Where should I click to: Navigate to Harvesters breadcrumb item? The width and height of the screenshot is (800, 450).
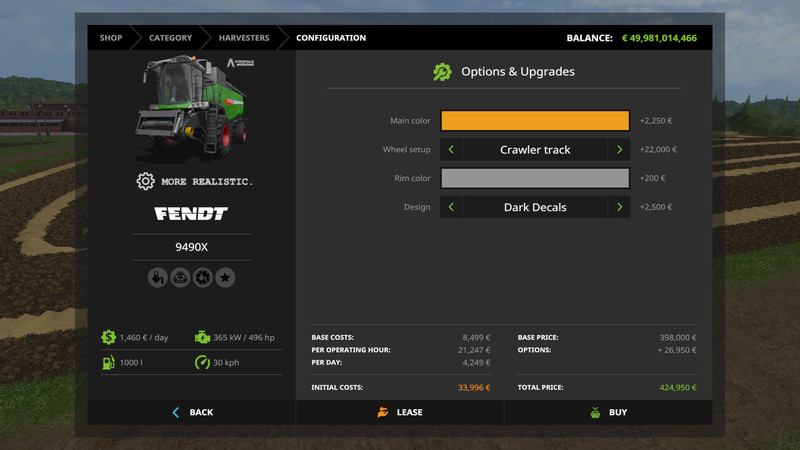click(244, 38)
